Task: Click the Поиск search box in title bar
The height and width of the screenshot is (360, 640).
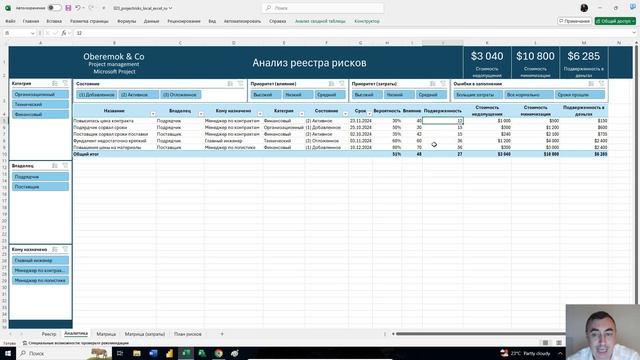Action: point(322,8)
